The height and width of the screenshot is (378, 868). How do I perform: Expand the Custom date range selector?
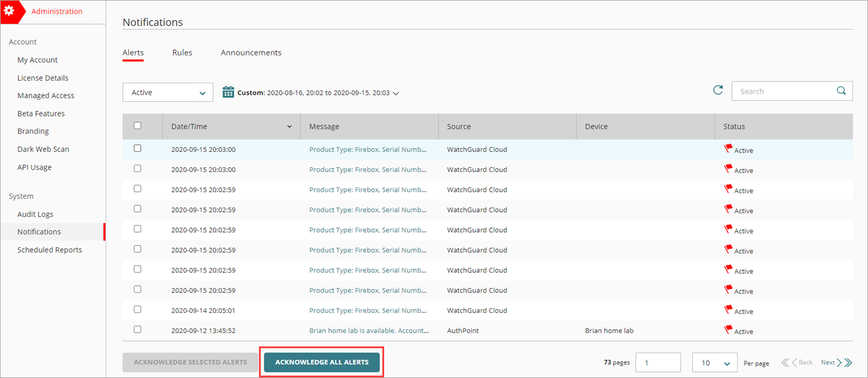pos(396,93)
